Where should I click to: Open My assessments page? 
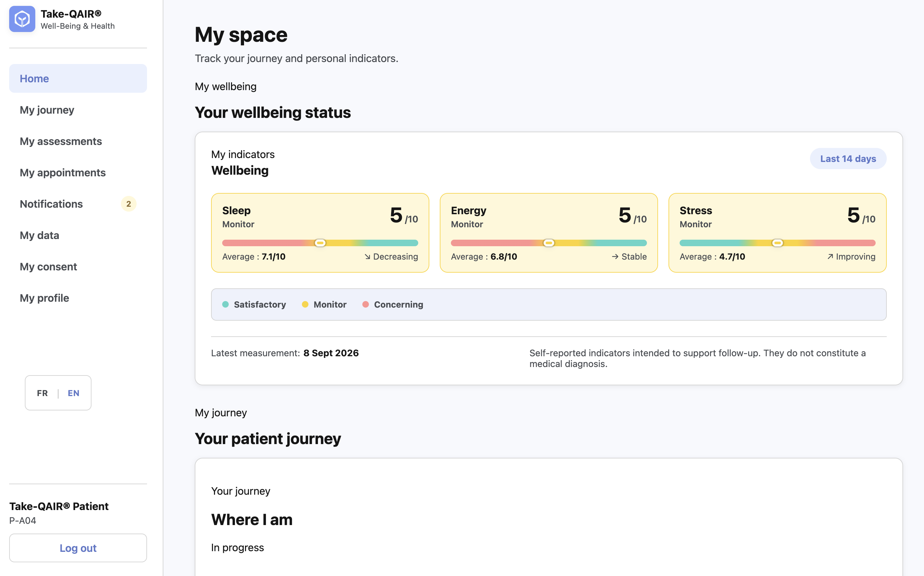coord(78,141)
